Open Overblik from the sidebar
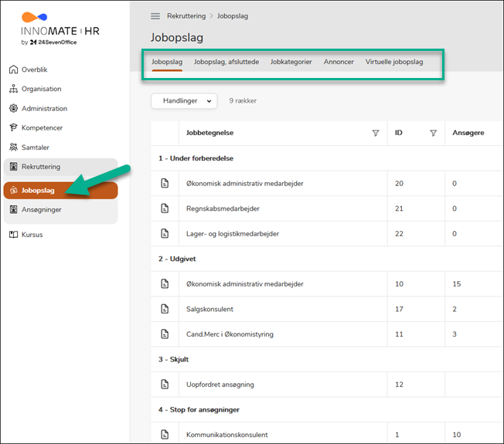 coord(34,69)
